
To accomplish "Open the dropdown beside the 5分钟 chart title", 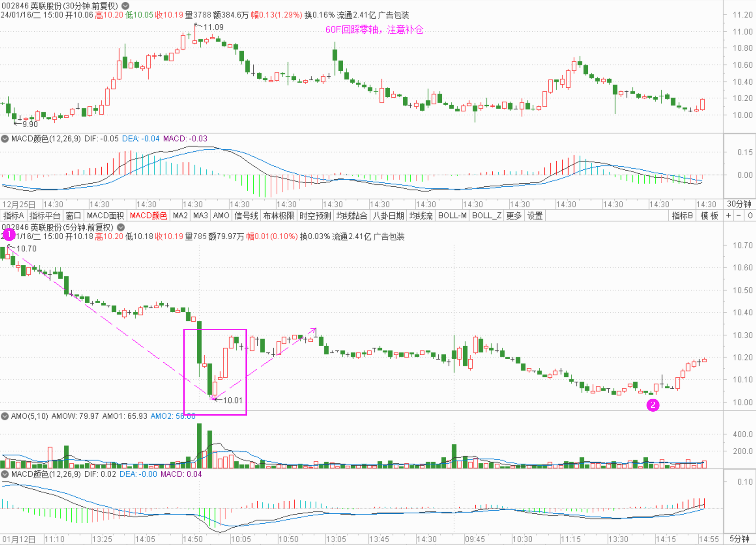I will 121,227.
